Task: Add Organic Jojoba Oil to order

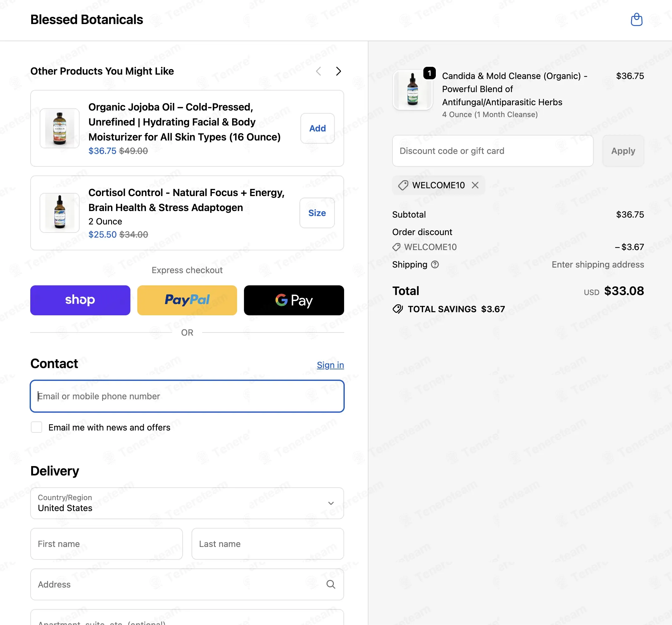Action: coord(317,128)
